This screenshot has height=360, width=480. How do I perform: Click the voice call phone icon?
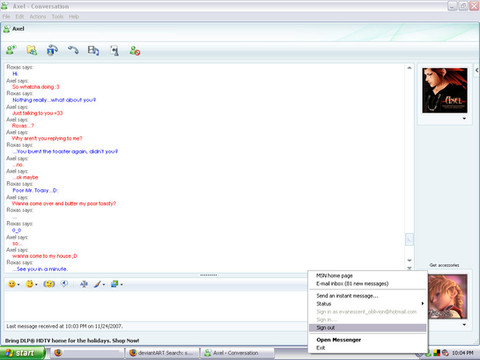(x=73, y=50)
